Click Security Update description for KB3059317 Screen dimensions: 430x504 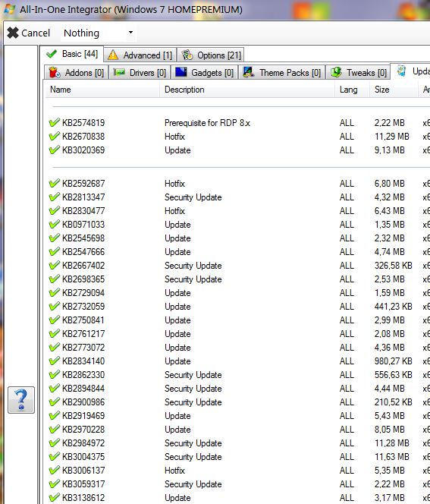(193, 484)
